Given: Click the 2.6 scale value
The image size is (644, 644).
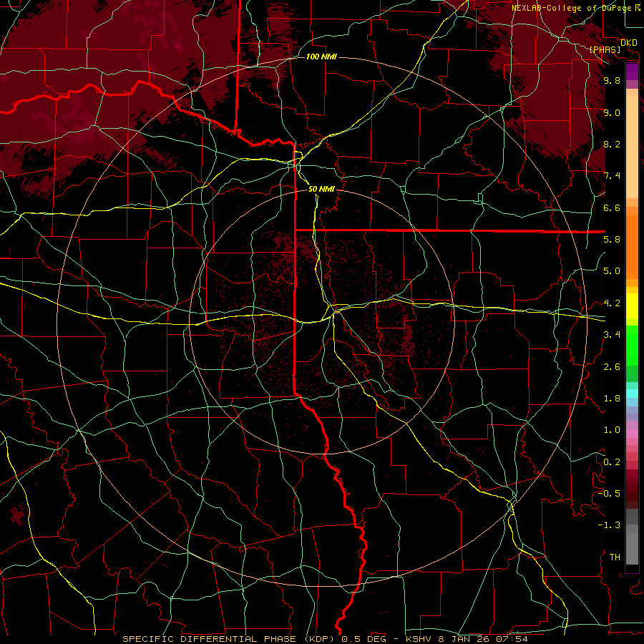Looking at the screenshot, I should pyautogui.click(x=612, y=367).
